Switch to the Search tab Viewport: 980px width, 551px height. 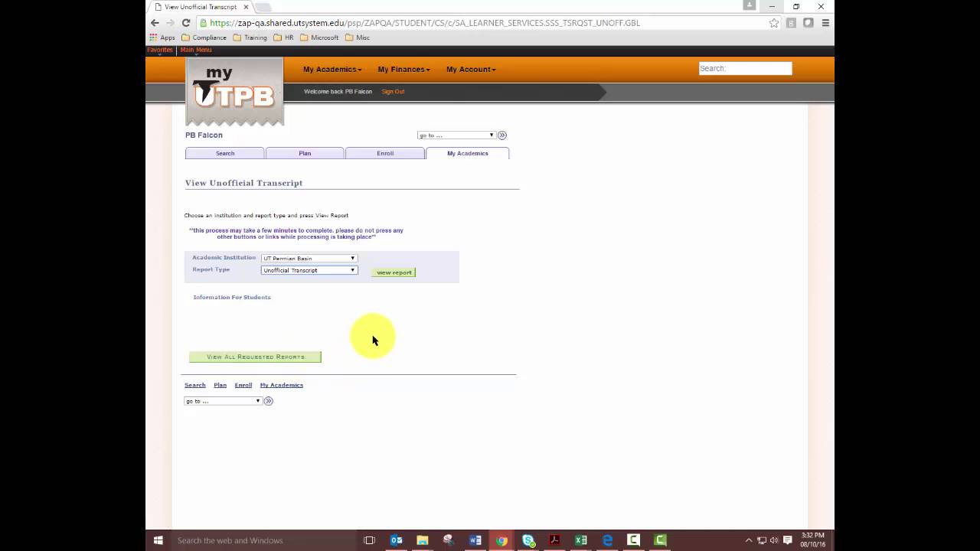click(225, 153)
